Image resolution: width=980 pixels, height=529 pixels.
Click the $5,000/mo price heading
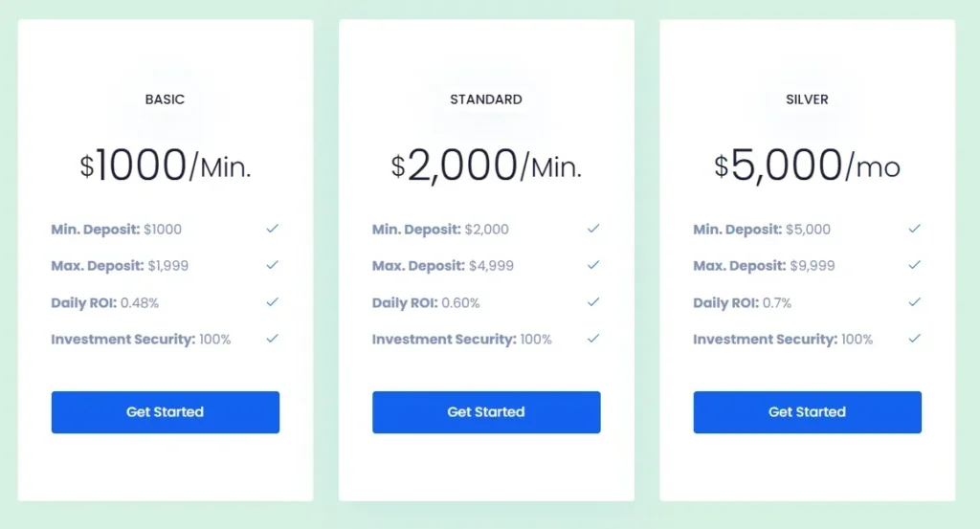(807, 166)
